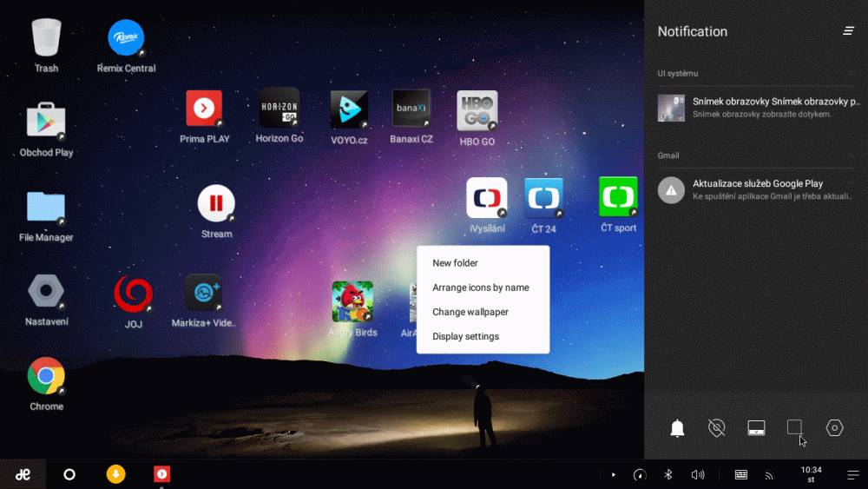This screenshot has height=489, width=868.
Task: Open the volume control in the tray
Action: (698, 474)
